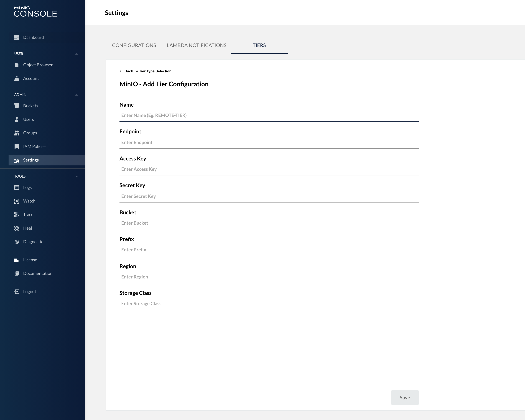Click the Heal bandage icon
The height and width of the screenshot is (420, 525).
(17, 228)
